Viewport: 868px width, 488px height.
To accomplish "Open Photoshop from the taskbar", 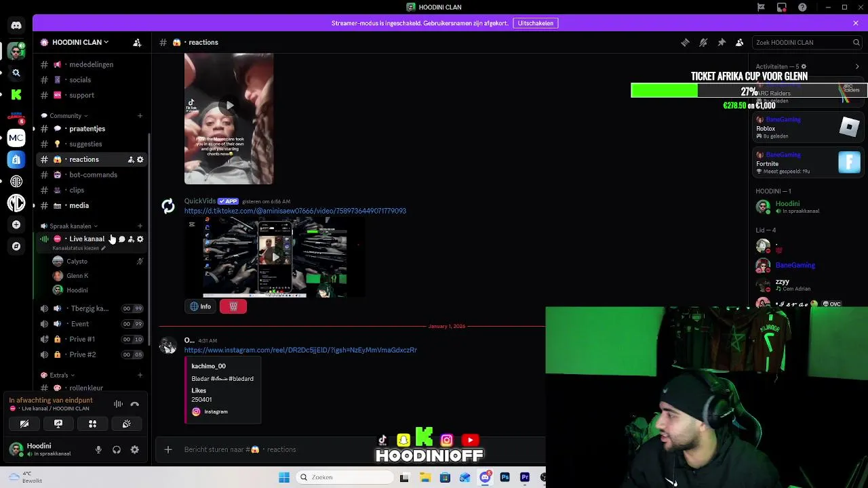I will point(505,477).
